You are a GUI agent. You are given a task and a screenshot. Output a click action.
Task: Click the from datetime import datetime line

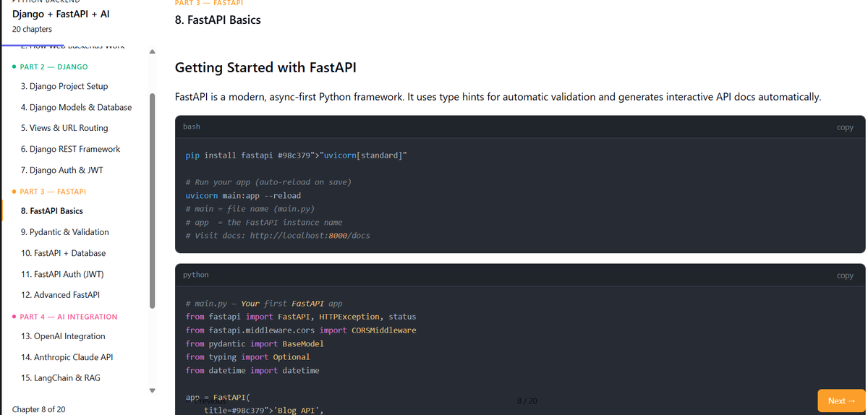252,370
